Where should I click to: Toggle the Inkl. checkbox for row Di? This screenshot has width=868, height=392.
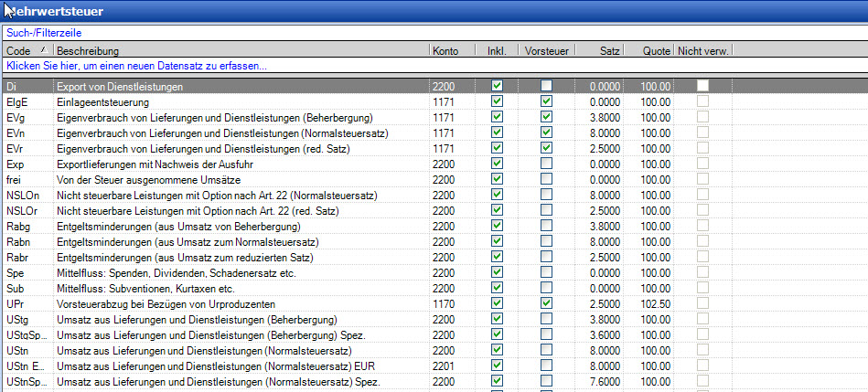click(x=497, y=86)
